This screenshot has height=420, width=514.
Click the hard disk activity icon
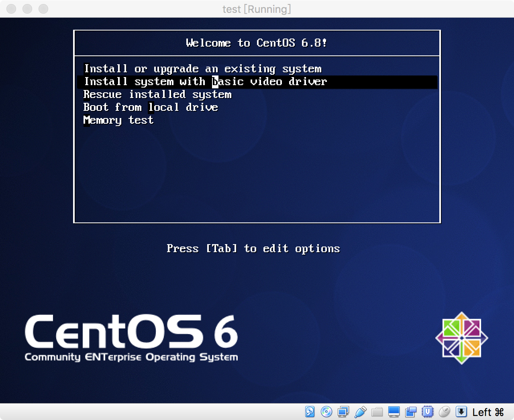tap(310, 412)
